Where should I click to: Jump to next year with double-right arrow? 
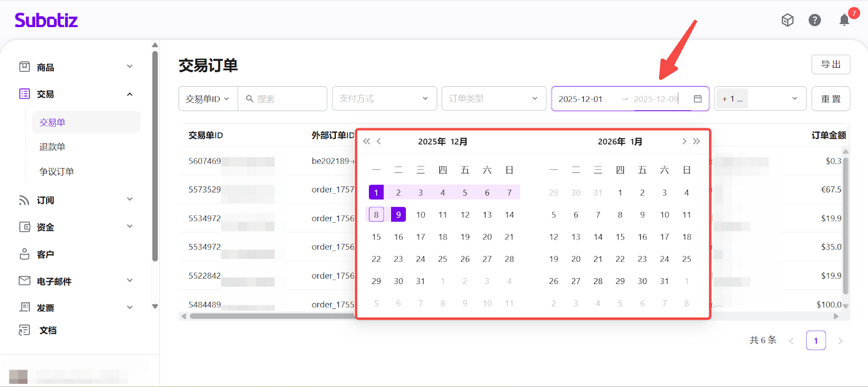697,141
